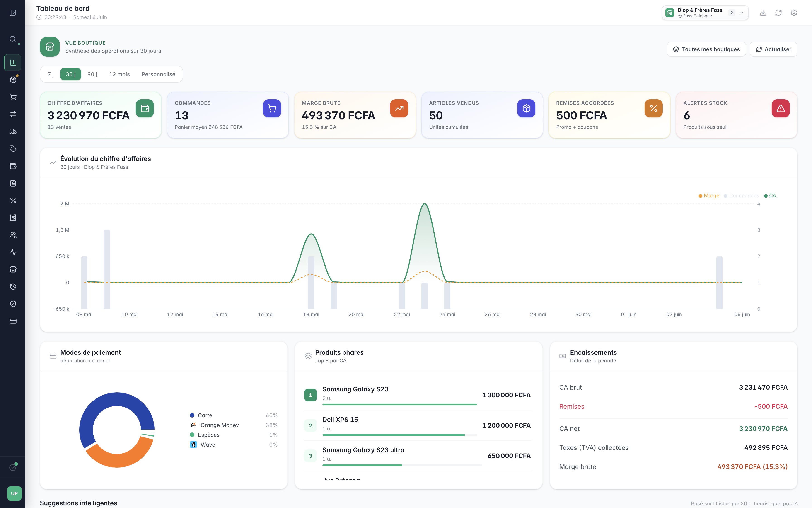Open the storefront sidebar icon
This screenshot has height=508, width=812.
pyautogui.click(x=13, y=269)
